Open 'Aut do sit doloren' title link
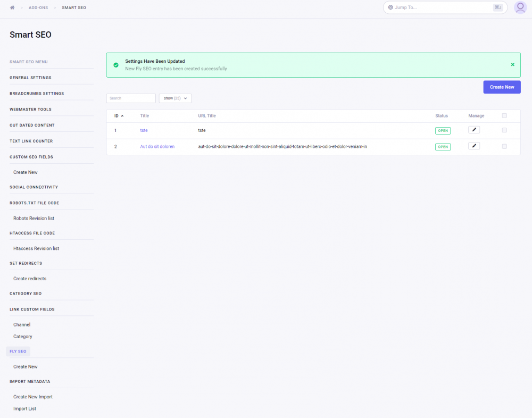Image resolution: width=532 pixels, height=418 pixels. pos(157,146)
